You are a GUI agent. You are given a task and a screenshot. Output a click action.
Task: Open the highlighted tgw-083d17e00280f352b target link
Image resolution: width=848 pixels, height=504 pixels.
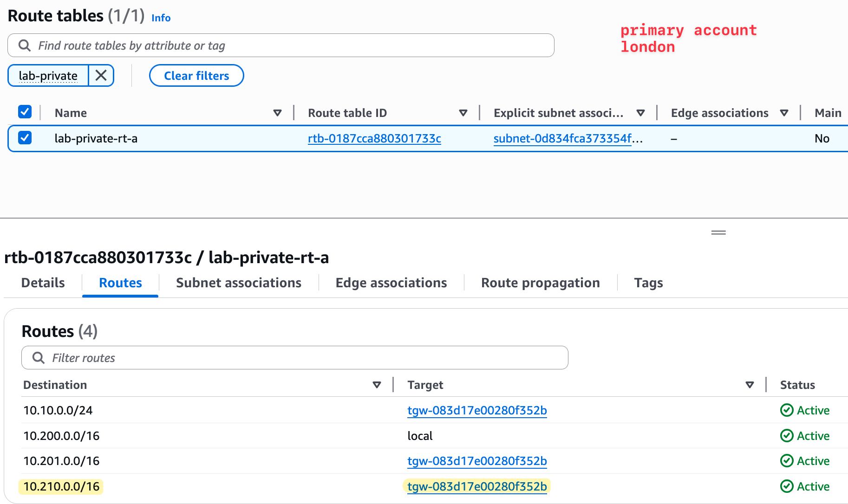click(x=476, y=486)
